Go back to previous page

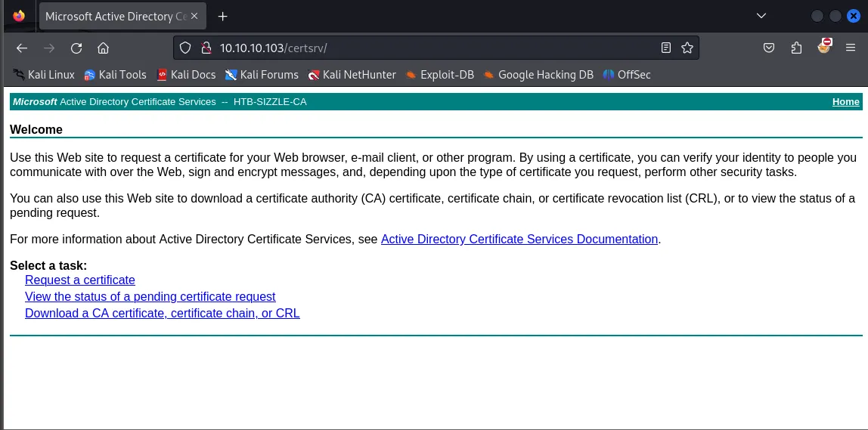coord(22,48)
